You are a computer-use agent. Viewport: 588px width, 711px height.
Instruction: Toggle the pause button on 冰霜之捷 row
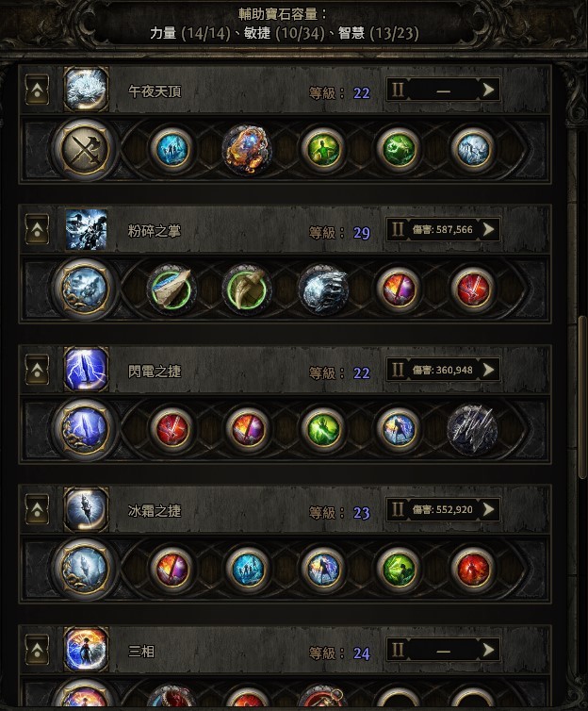[398, 509]
